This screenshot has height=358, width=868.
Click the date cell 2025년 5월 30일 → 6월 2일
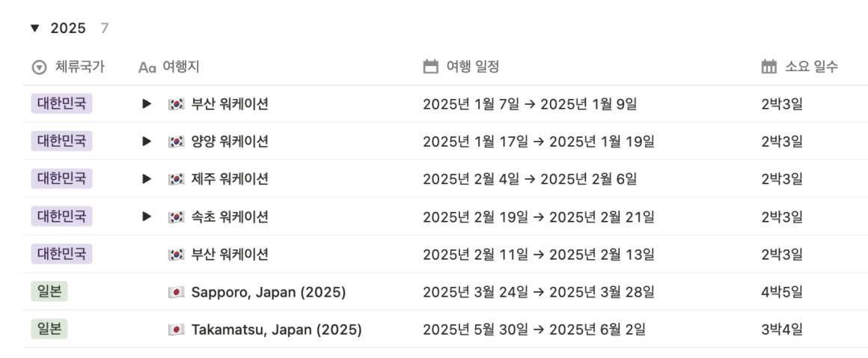534,330
